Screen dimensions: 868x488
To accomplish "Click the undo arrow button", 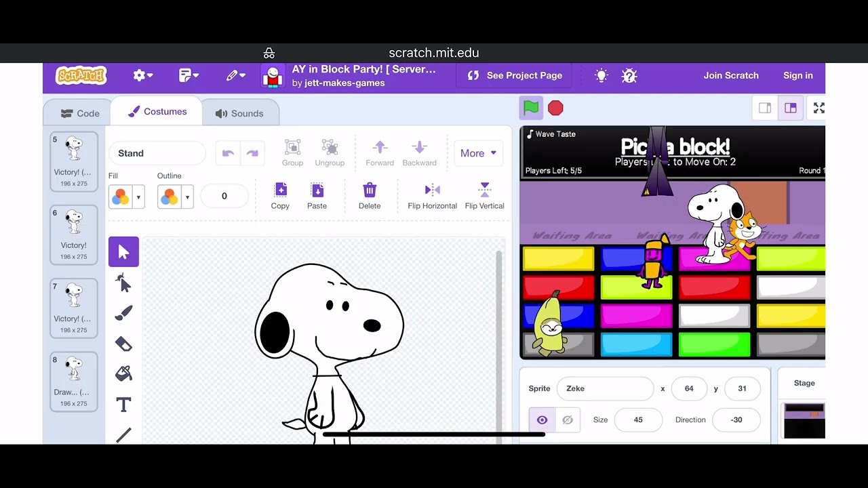I will (228, 153).
